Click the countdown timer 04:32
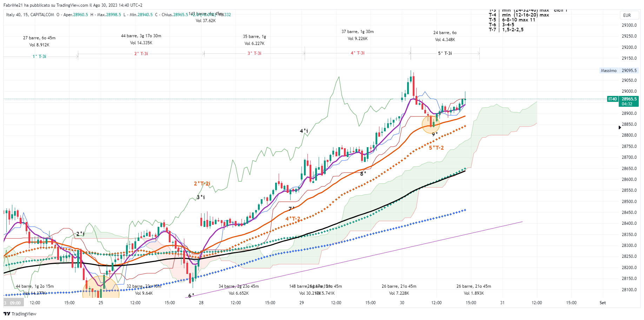 coord(627,104)
